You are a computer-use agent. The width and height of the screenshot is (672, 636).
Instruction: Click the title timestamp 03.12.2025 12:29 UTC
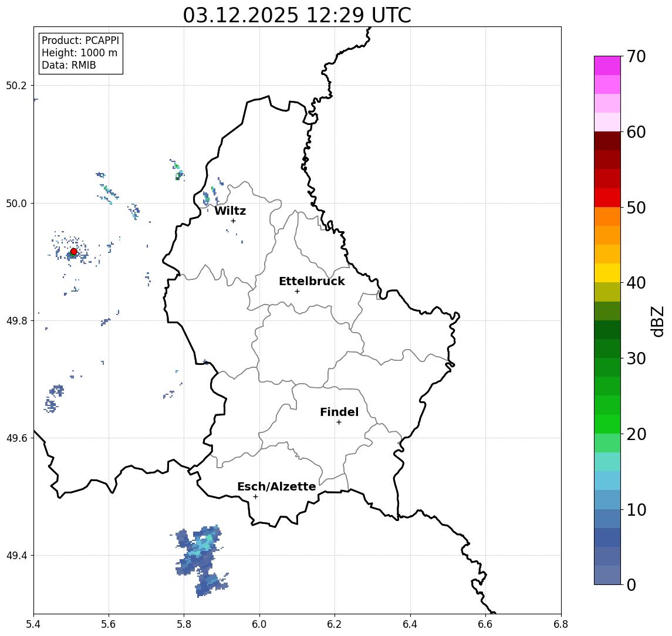pyautogui.click(x=297, y=15)
